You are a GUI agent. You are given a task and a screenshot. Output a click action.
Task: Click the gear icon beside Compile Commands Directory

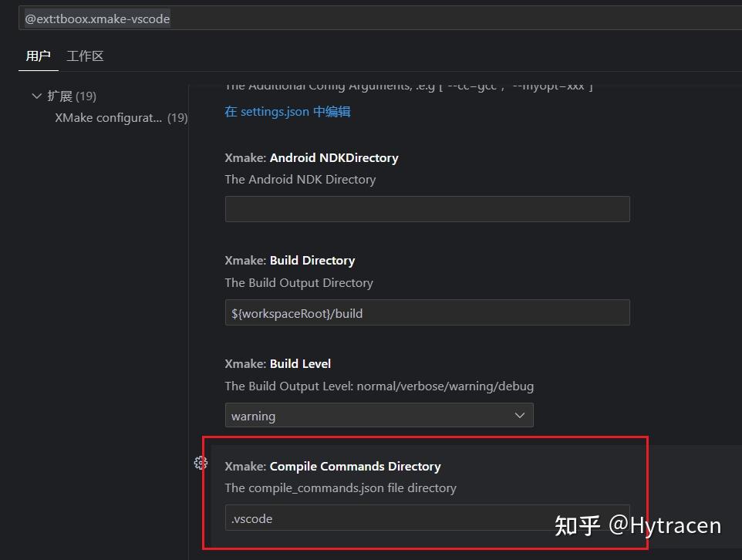point(201,463)
